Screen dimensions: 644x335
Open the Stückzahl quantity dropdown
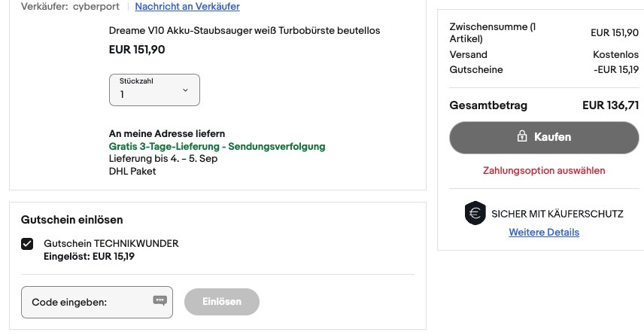click(x=154, y=90)
